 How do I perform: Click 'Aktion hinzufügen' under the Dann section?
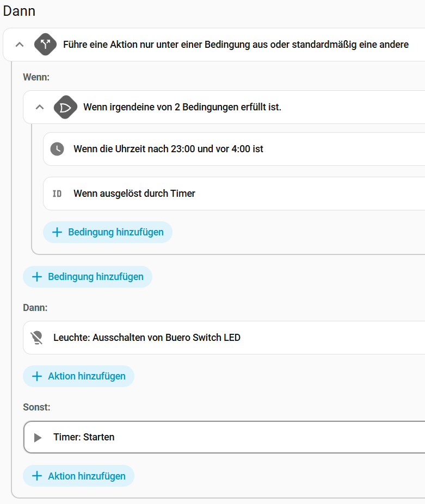(87, 376)
